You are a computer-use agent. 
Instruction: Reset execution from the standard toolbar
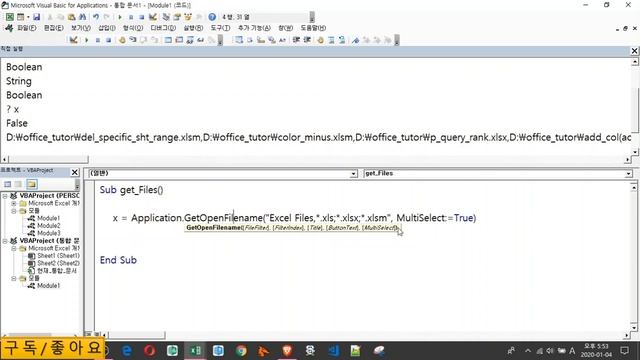pyautogui.click(x=141, y=17)
